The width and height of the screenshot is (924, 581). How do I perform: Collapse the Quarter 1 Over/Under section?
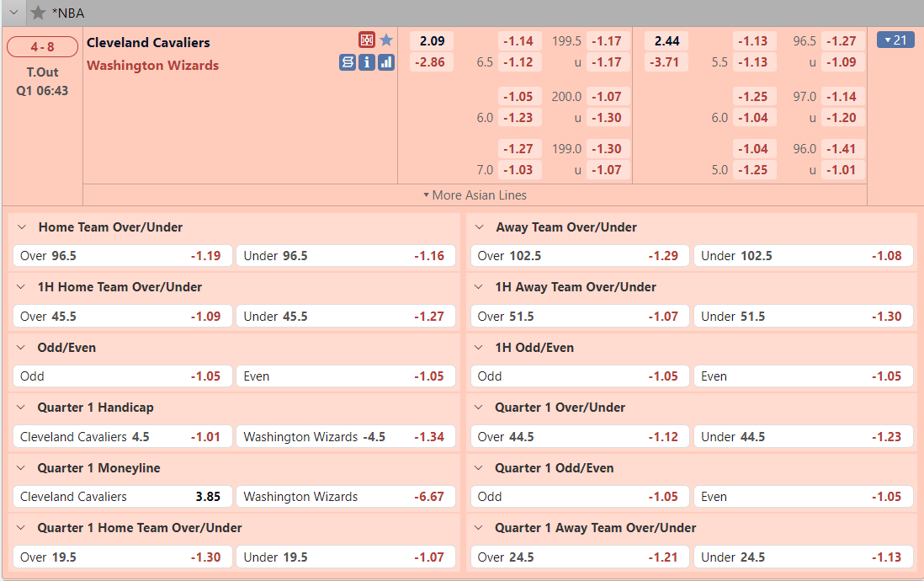[x=479, y=408]
